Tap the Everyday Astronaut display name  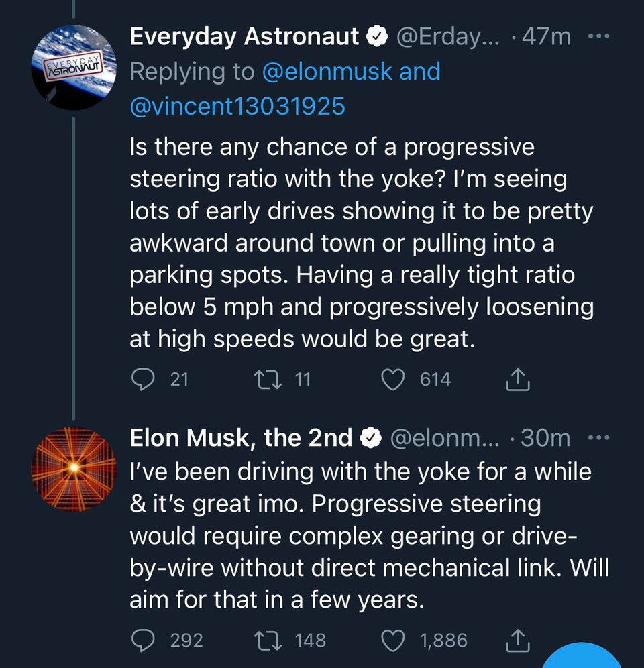(244, 36)
